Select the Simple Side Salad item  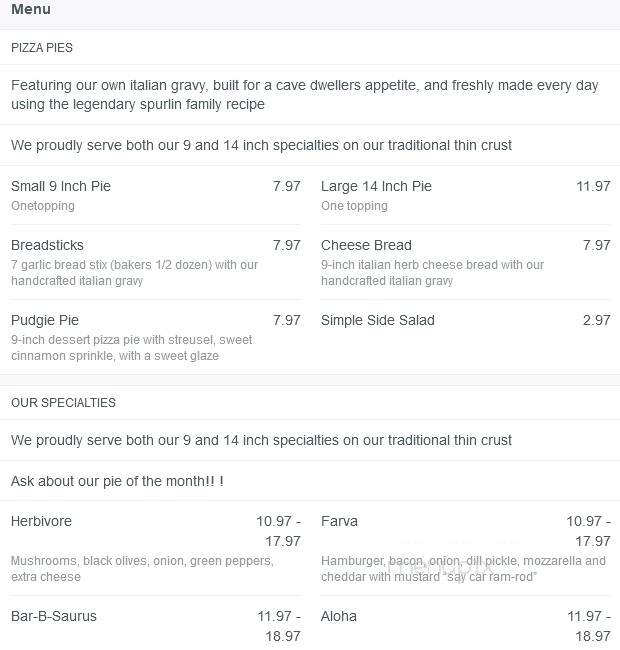tap(378, 320)
